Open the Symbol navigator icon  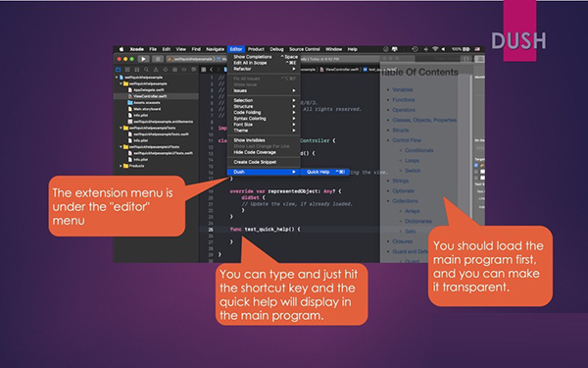[x=137, y=70]
